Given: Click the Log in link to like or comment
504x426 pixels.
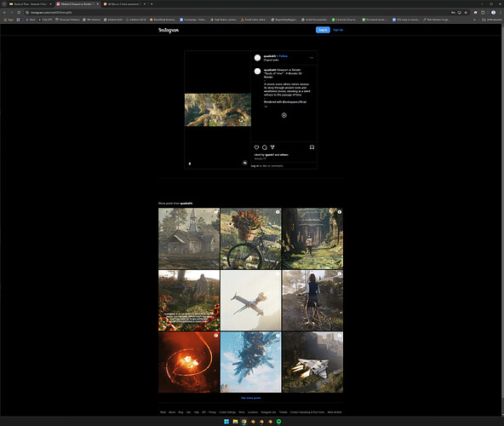Looking at the screenshot, I should [x=255, y=165].
